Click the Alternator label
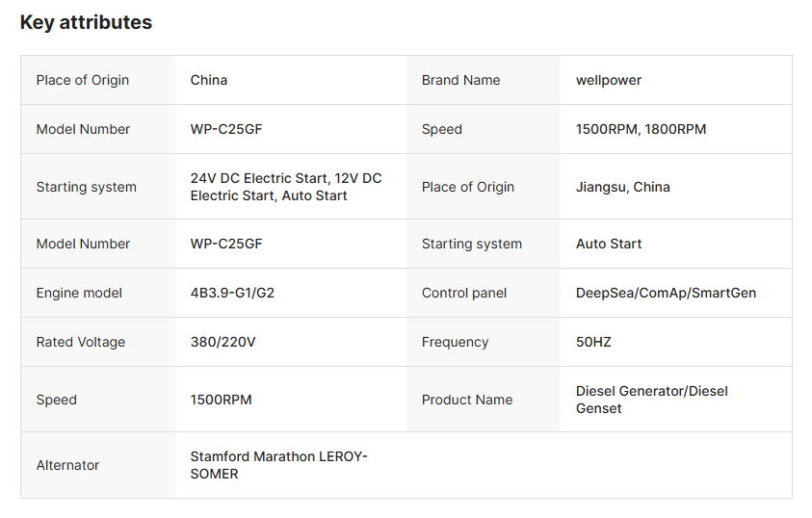 click(x=67, y=465)
